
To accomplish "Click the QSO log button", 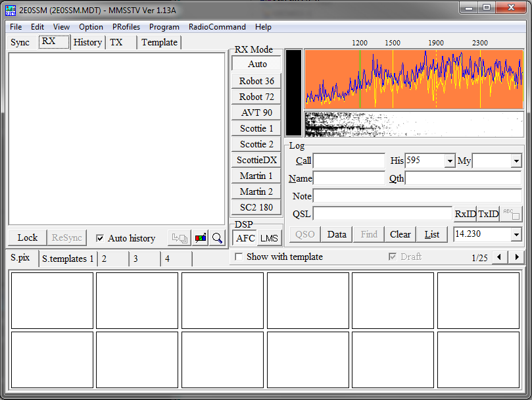I will [305, 234].
